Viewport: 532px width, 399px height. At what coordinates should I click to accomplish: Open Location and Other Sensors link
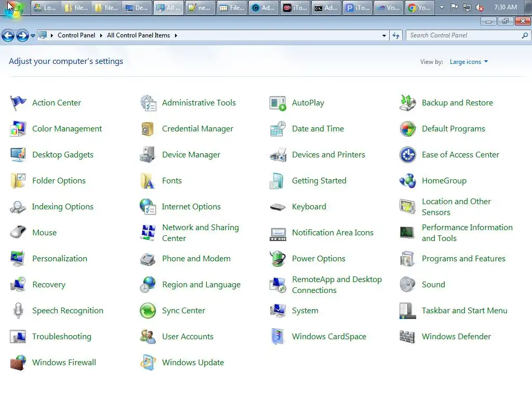tap(456, 207)
